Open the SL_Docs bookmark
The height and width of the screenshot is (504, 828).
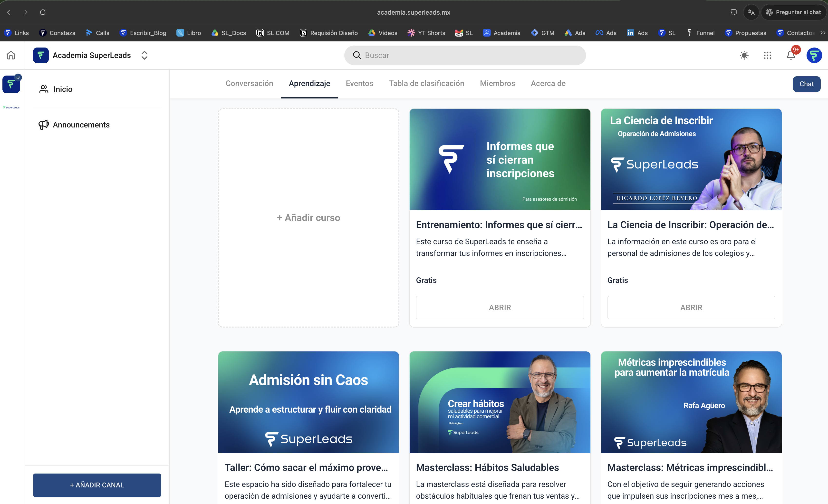click(x=229, y=33)
